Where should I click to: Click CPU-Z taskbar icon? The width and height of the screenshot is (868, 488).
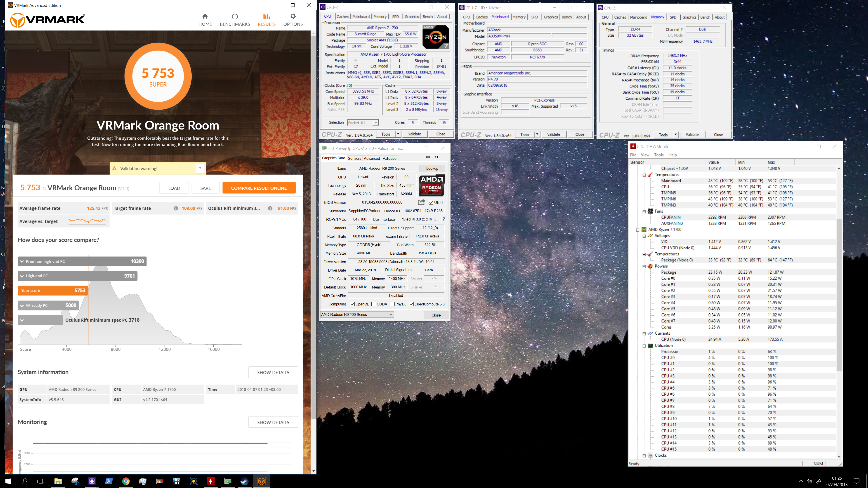(92, 481)
